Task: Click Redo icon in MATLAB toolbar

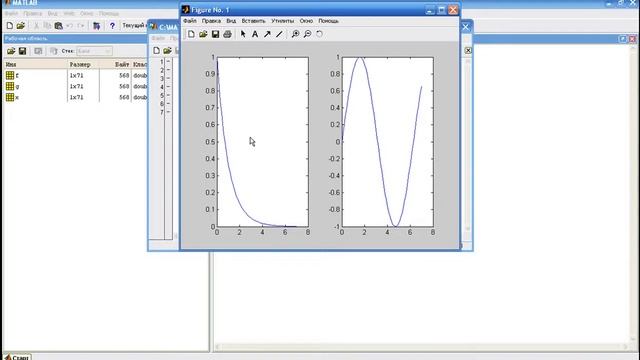Action: click(x=81, y=26)
